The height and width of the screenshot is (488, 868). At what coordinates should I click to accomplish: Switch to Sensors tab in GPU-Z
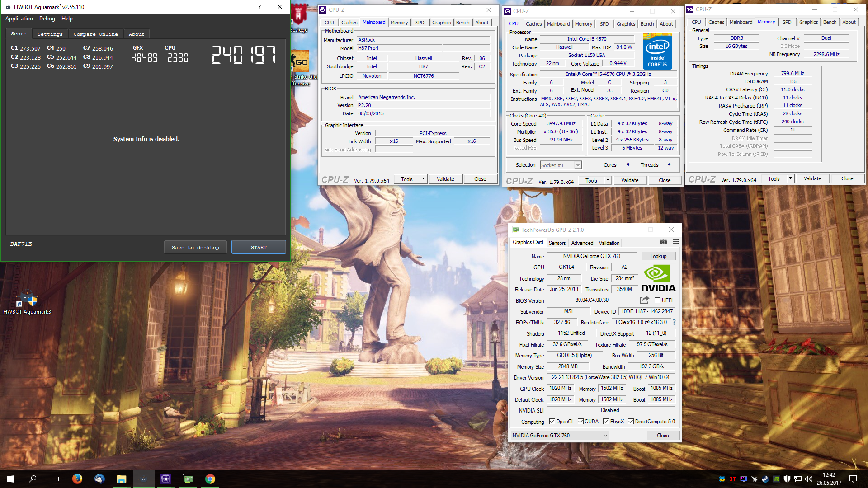pyautogui.click(x=557, y=243)
